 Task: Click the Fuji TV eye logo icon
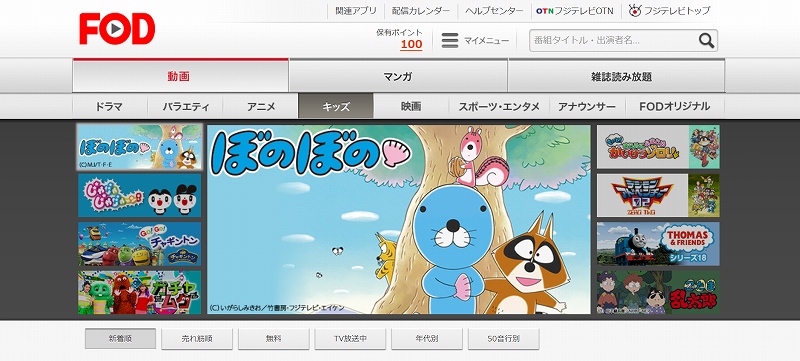tap(635, 10)
